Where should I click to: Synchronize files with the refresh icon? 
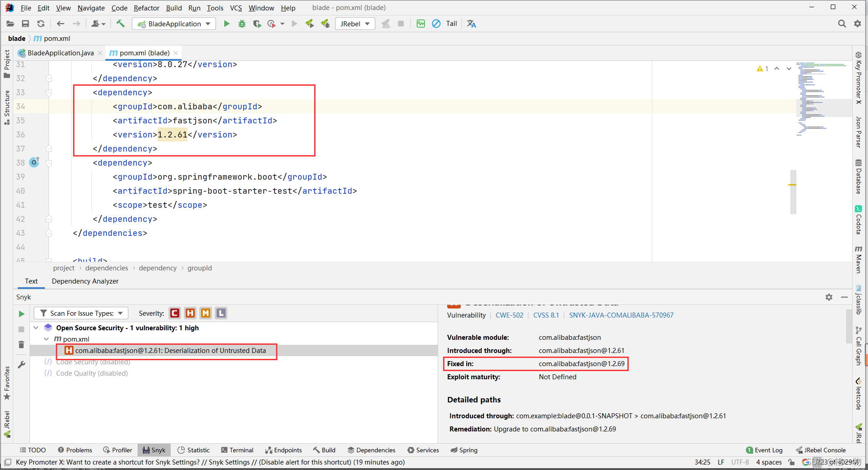(41, 24)
